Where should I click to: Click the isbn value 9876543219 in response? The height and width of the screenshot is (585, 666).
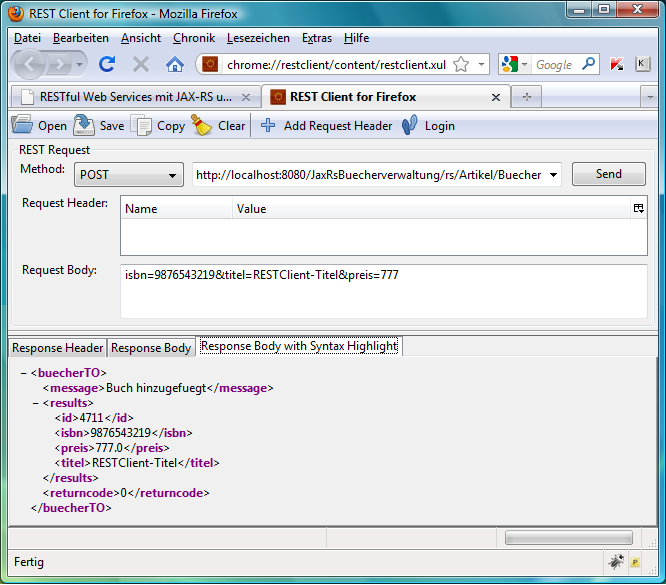(121, 433)
